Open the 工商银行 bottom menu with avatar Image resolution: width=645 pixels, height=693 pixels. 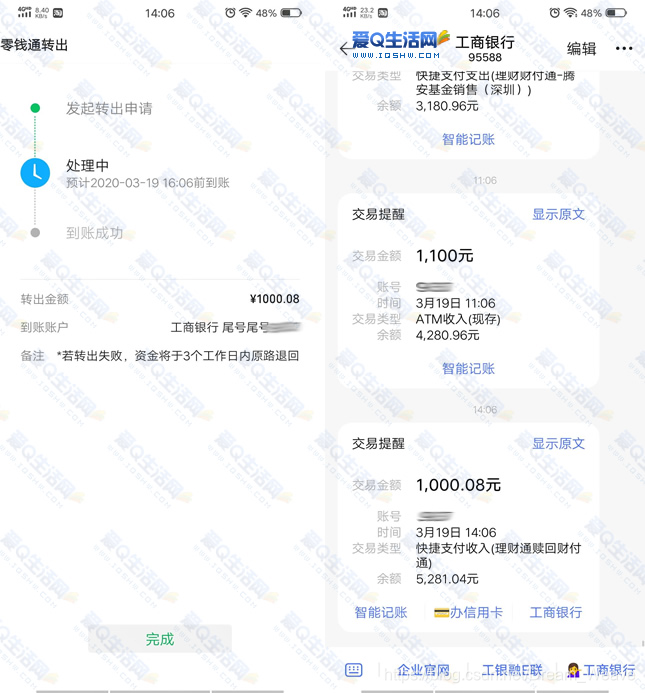[601, 670]
